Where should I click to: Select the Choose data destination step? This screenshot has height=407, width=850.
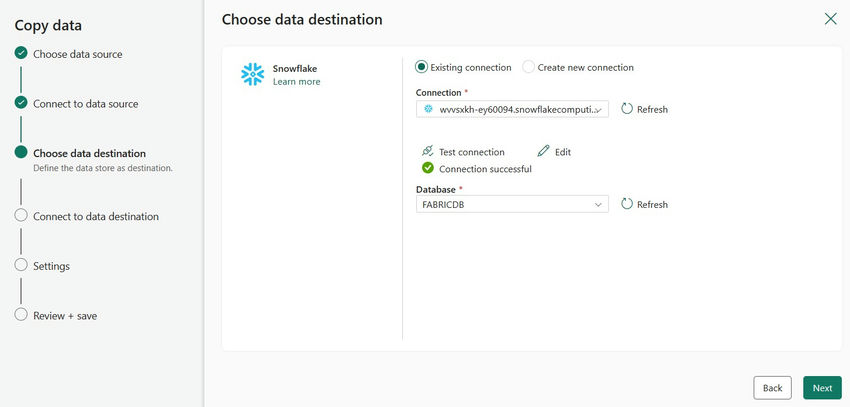[x=89, y=153]
